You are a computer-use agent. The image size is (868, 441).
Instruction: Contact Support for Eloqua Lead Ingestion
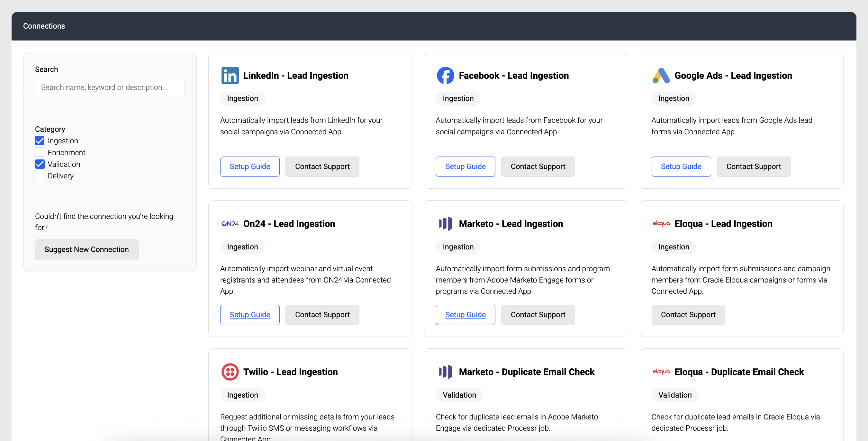(x=688, y=315)
